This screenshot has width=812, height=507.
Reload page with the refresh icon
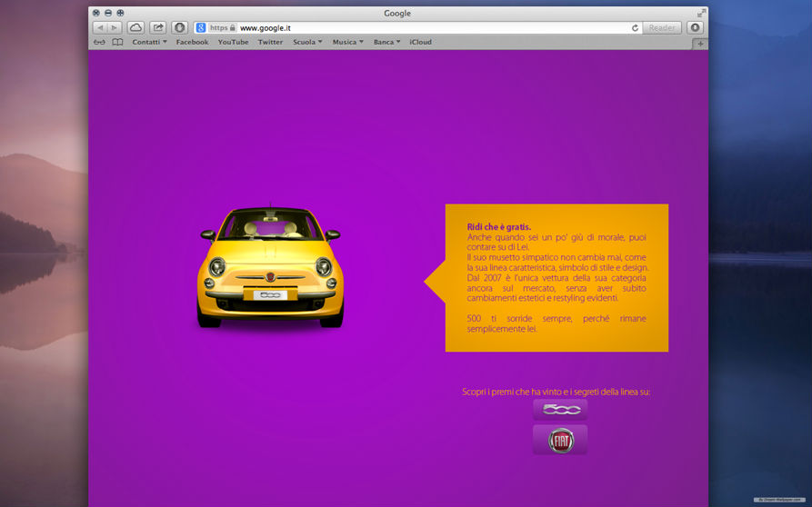tap(635, 28)
